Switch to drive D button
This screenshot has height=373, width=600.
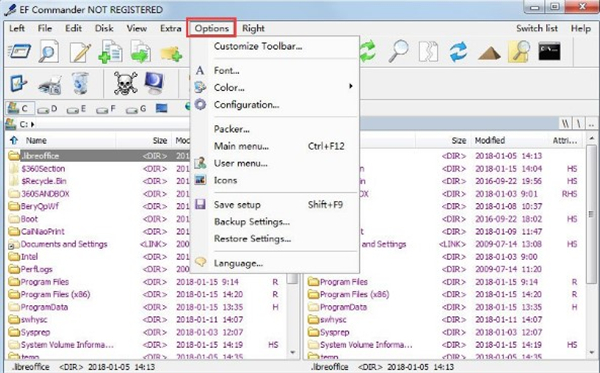[x=48, y=109]
